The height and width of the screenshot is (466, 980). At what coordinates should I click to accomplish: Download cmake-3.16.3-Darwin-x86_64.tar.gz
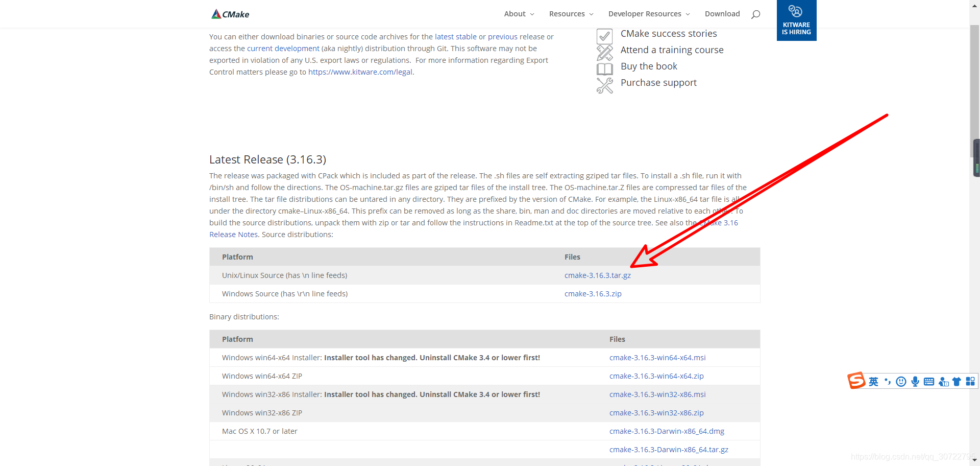click(669, 450)
